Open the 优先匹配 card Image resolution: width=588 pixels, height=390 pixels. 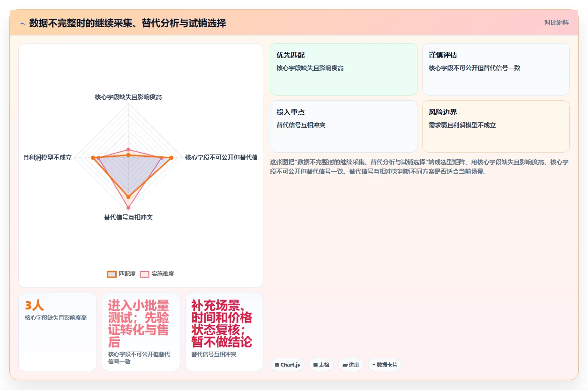click(343, 69)
